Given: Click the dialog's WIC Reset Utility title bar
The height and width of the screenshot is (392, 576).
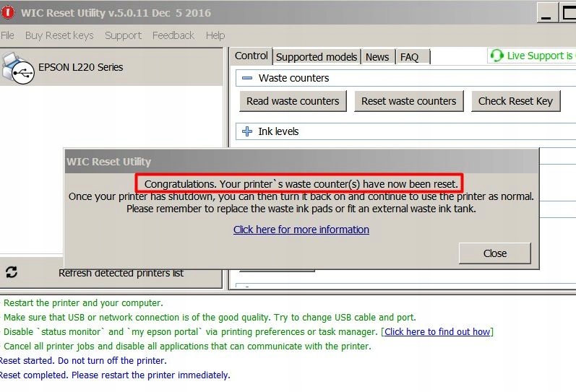Looking at the screenshot, I should pos(301,162).
